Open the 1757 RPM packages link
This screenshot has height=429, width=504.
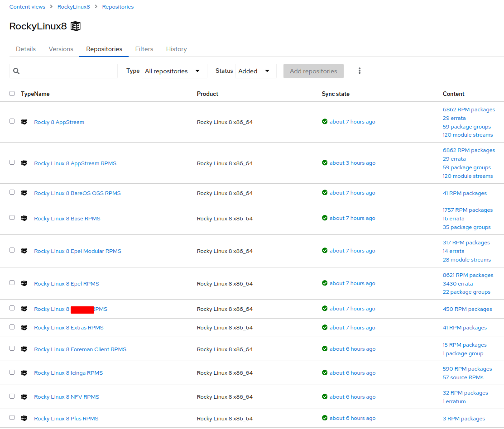point(468,210)
